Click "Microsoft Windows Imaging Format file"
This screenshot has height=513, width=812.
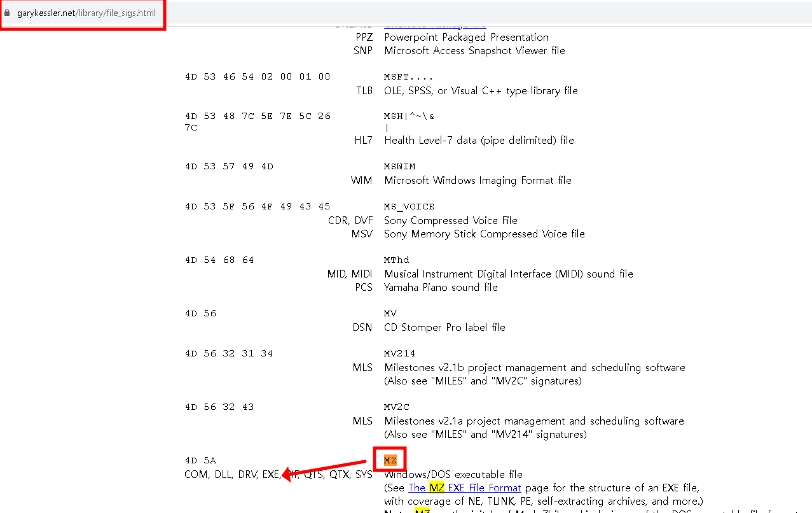(478, 180)
